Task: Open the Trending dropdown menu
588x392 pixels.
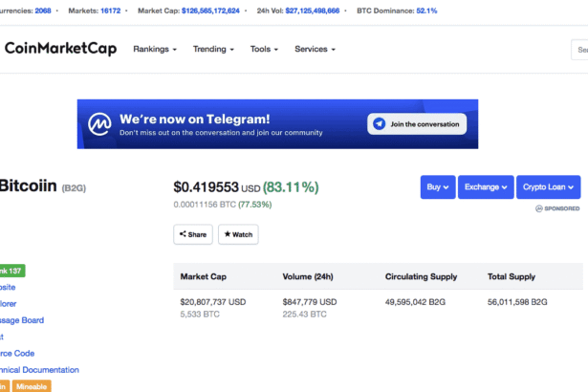Action: pos(213,49)
